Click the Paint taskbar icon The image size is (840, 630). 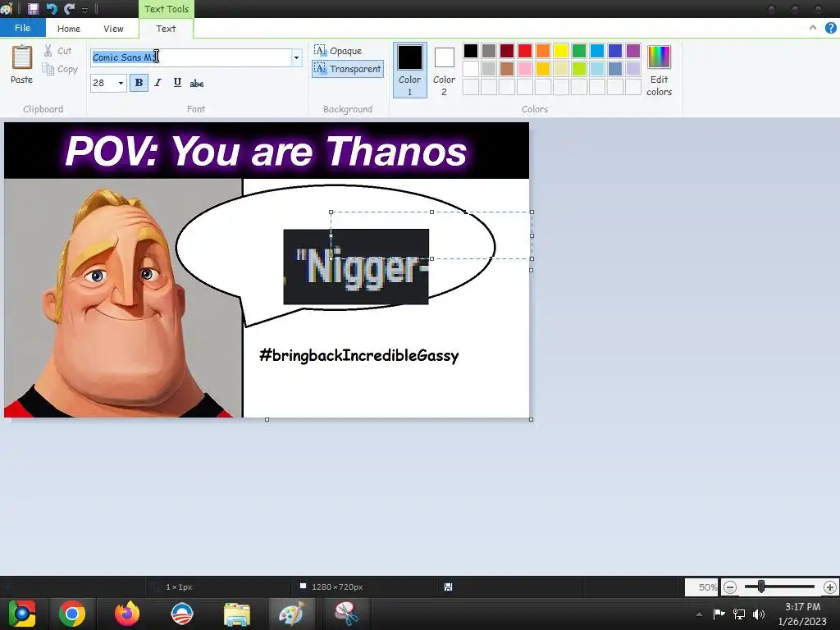point(291,614)
